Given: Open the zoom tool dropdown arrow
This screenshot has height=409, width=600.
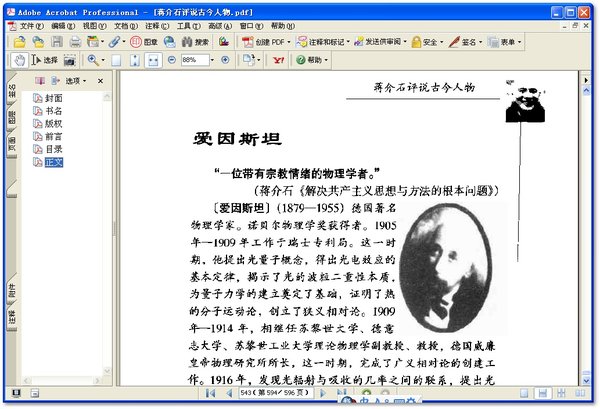Looking at the screenshot, I should tap(103, 60).
